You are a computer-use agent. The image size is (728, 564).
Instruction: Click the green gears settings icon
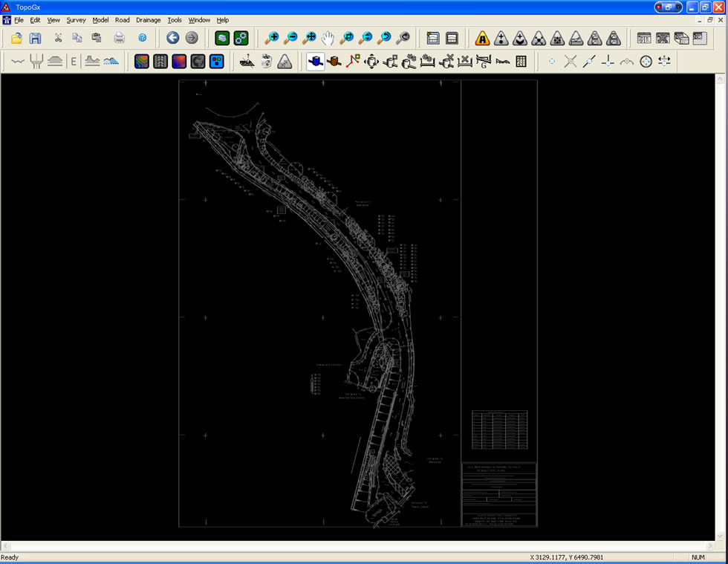click(x=241, y=38)
